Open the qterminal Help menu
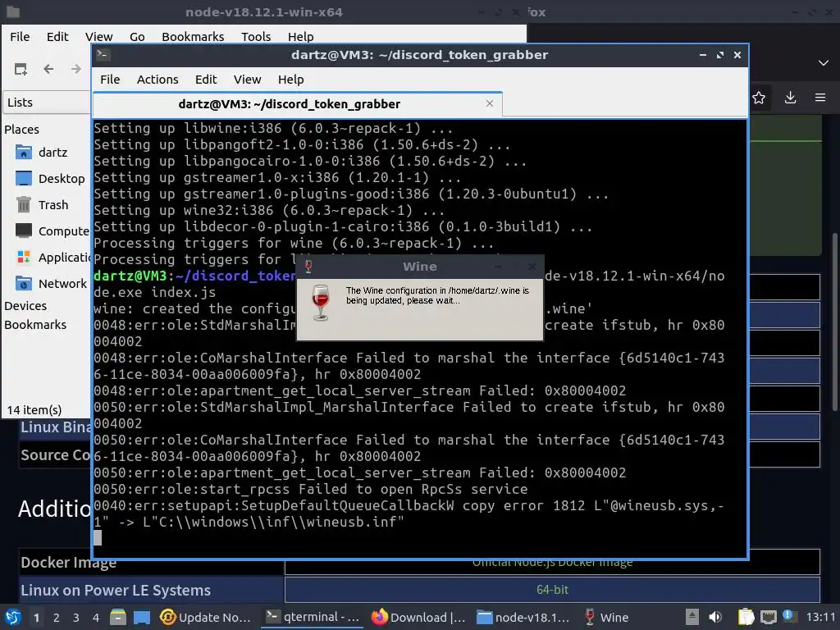This screenshot has width=840, height=630. click(x=291, y=80)
